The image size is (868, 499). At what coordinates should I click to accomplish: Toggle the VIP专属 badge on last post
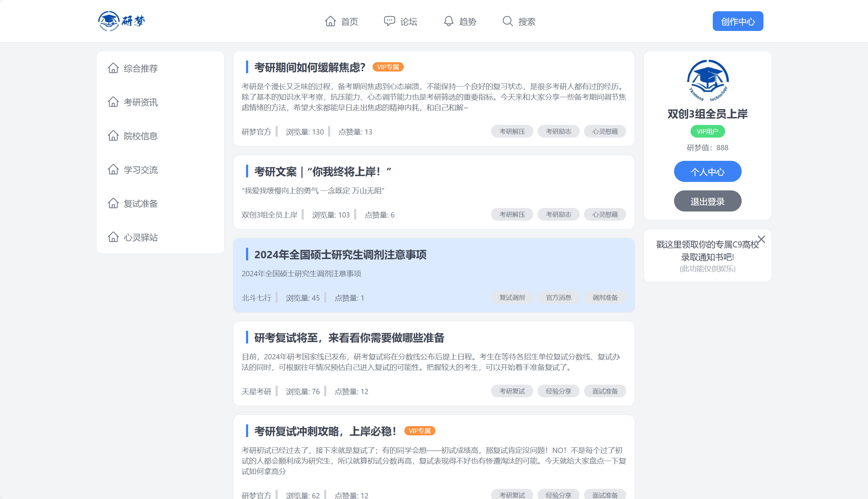point(420,431)
